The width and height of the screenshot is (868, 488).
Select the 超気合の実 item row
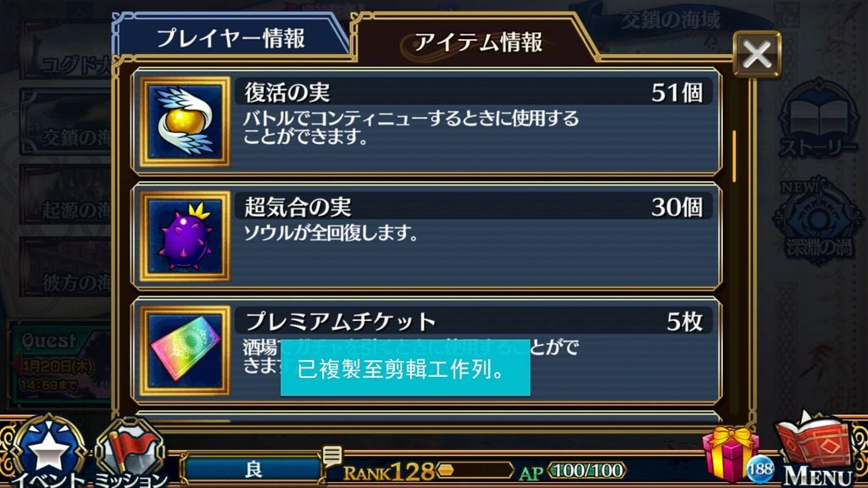pos(426,236)
